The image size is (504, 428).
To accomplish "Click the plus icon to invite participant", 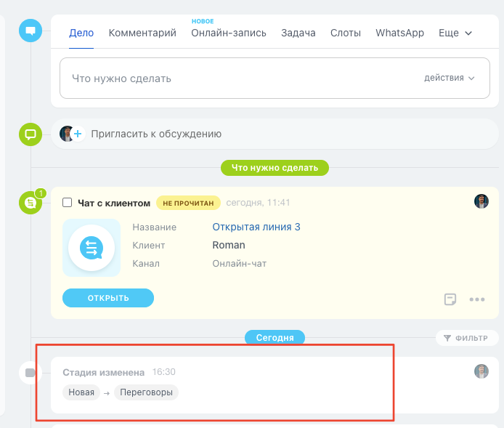I will tap(78, 134).
